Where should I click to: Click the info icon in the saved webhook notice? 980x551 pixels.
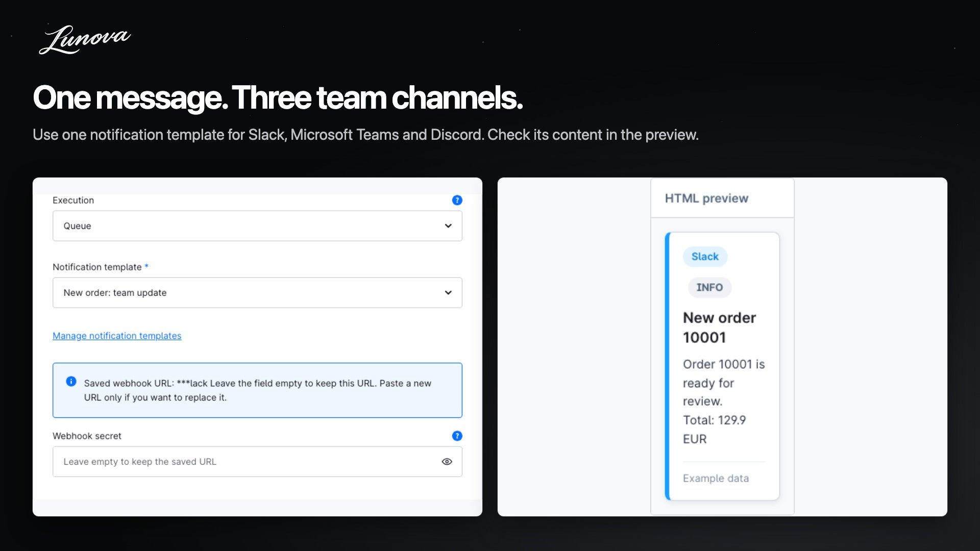[71, 382]
